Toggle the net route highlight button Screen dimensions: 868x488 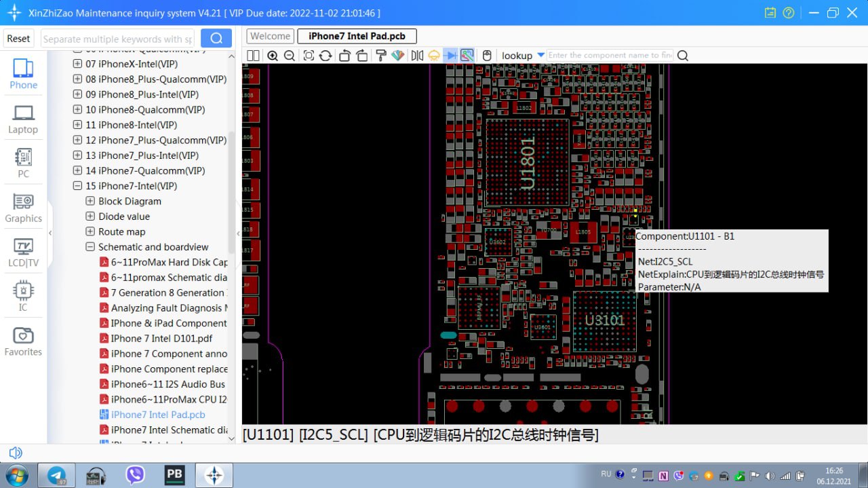(x=467, y=56)
